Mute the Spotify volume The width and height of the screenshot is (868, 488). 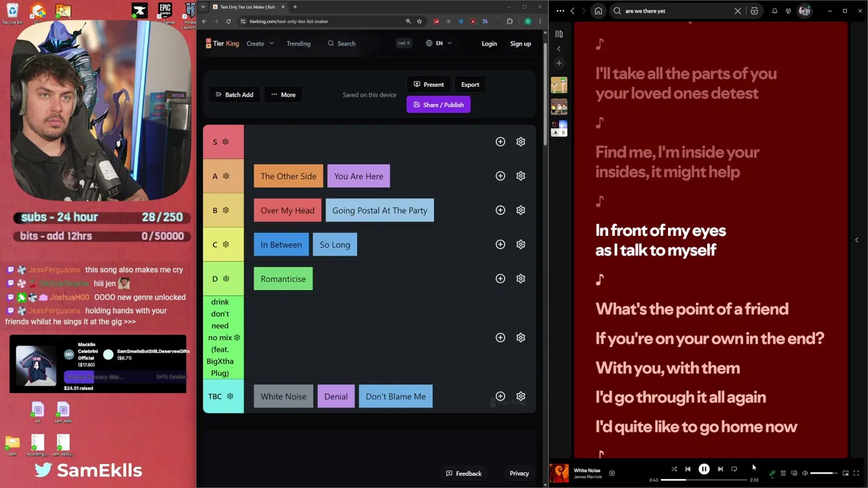pyautogui.click(x=805, y=473)
